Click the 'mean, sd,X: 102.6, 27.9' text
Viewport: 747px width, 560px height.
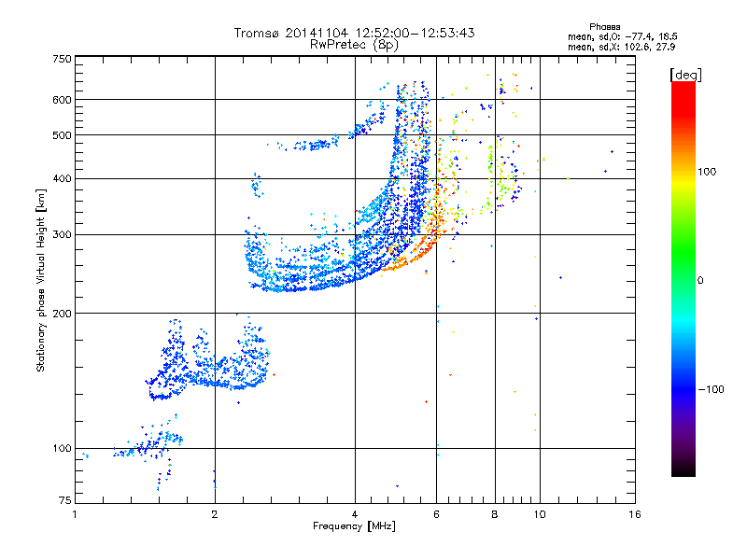click(x=621, y=47)
